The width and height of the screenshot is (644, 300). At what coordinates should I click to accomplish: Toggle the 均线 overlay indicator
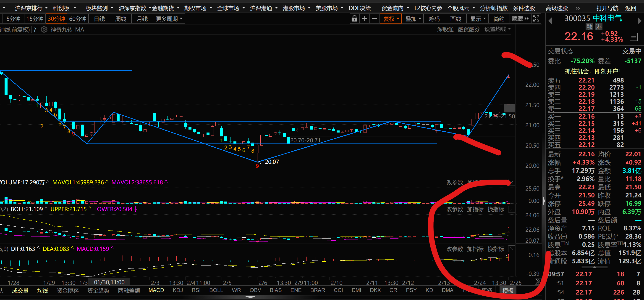tap(42, 290)
